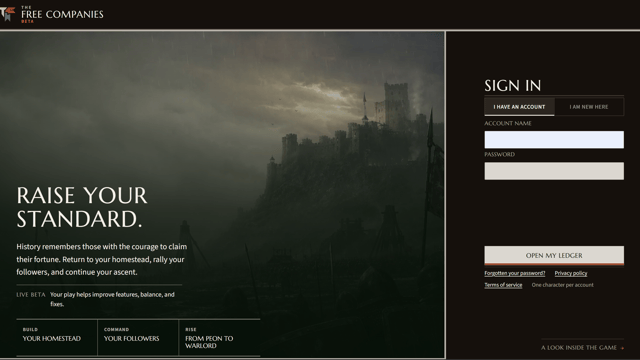Focus the Password input field
640x360 pixels.
point(554,171)
